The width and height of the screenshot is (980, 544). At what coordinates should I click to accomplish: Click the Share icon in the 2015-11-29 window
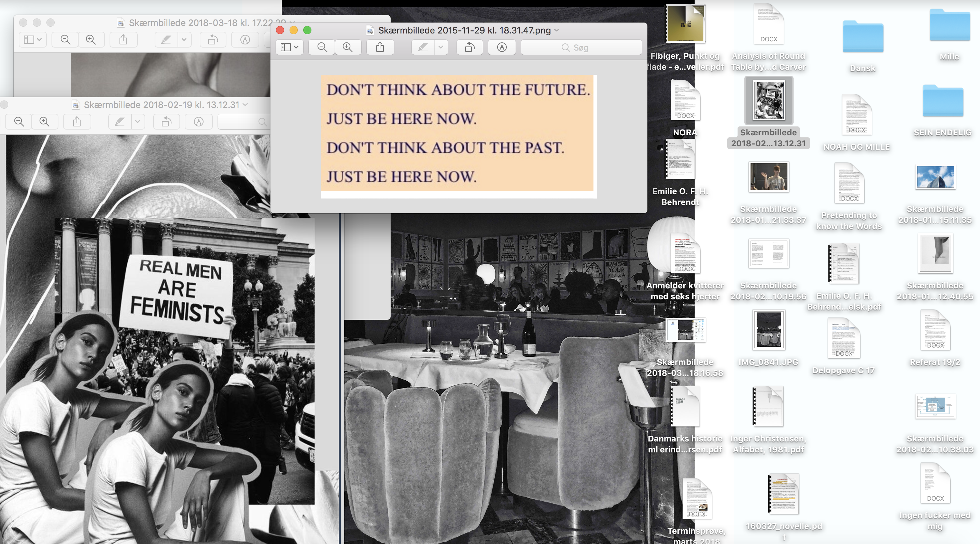coord(380,47)
